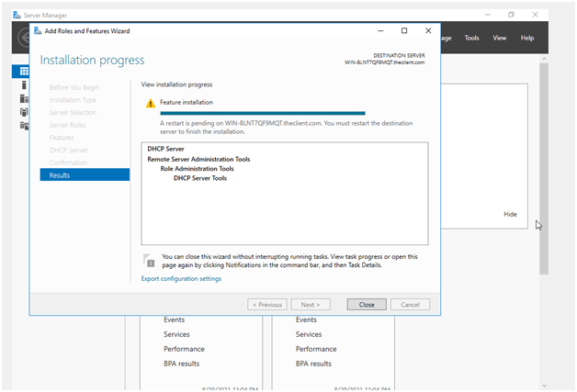The image size is (577, 392).
Task: Click the File and Storage Services sidebar icon
Action: tap(24, 126)
